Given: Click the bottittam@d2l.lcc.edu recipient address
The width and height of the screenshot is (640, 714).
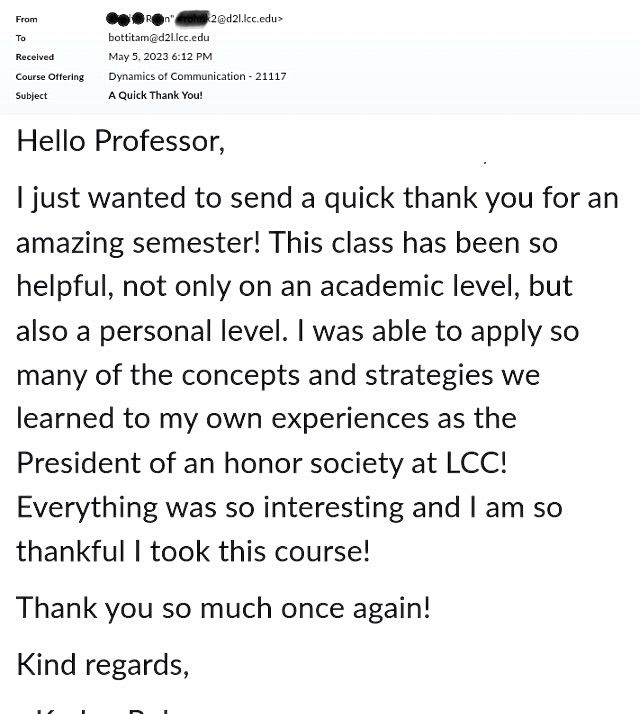Looking at the screenshot, I should (x=159, y=37).
